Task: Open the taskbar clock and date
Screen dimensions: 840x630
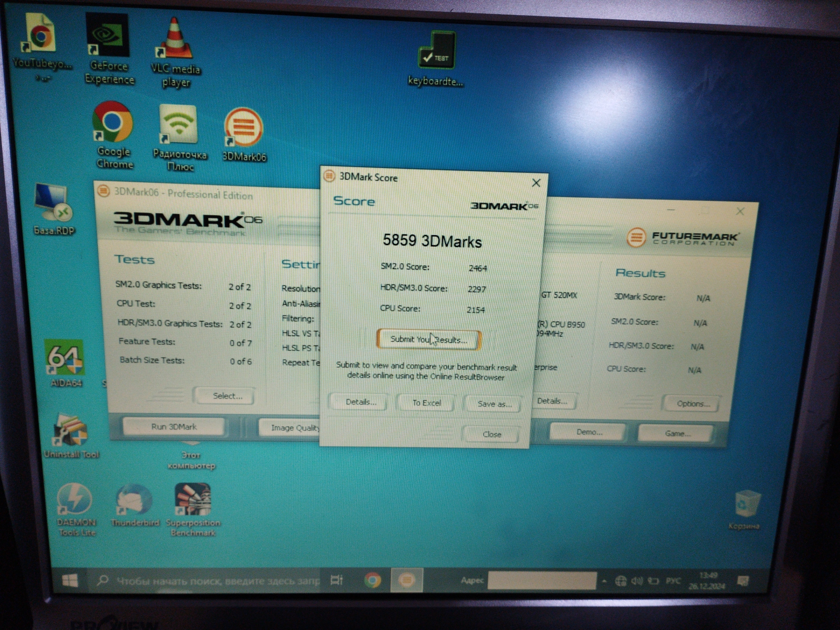Action: 707,581
